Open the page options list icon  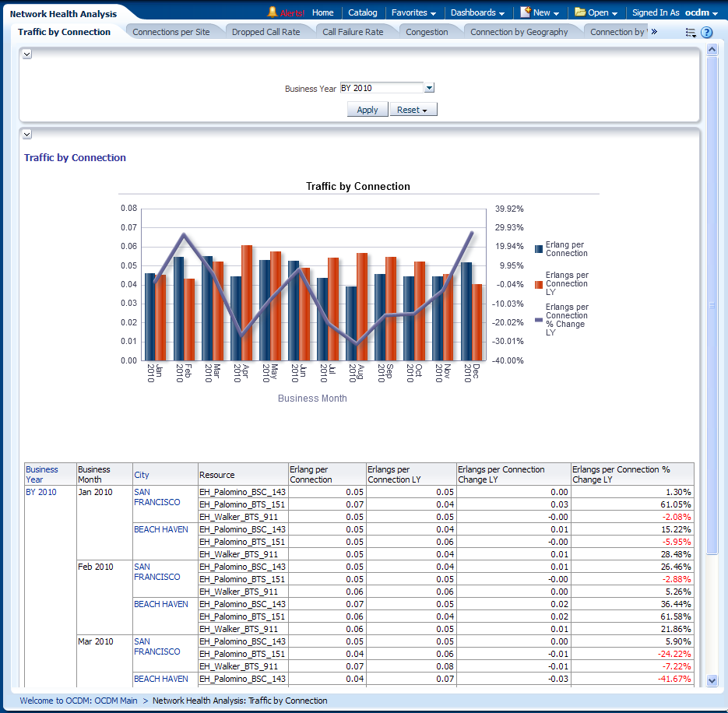(690, 33)
